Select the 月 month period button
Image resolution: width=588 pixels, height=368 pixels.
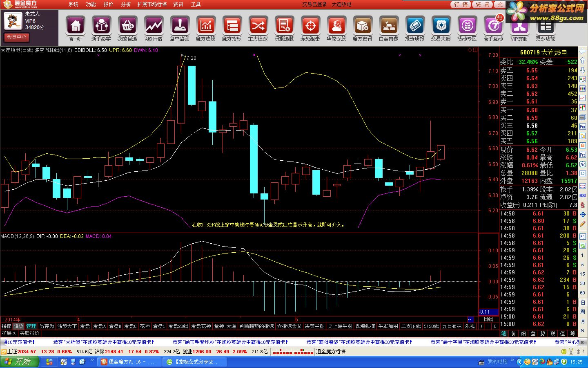pos(583,321)
